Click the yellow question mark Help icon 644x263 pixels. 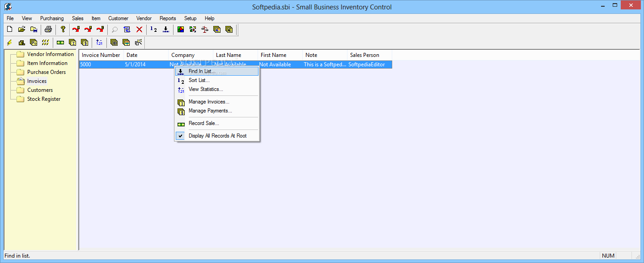63,30
